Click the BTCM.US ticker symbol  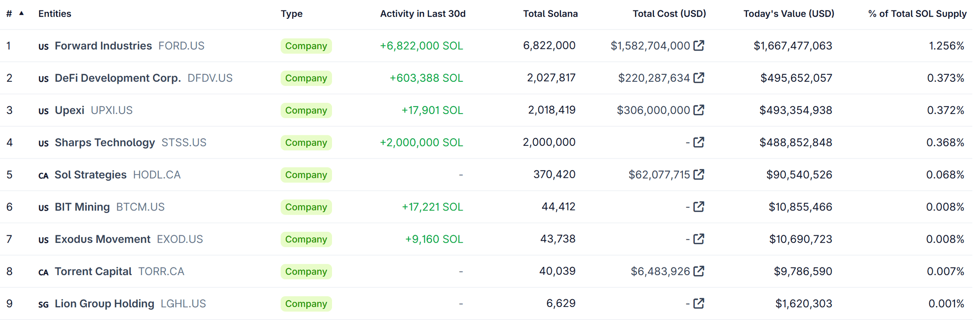click(140, 207)
